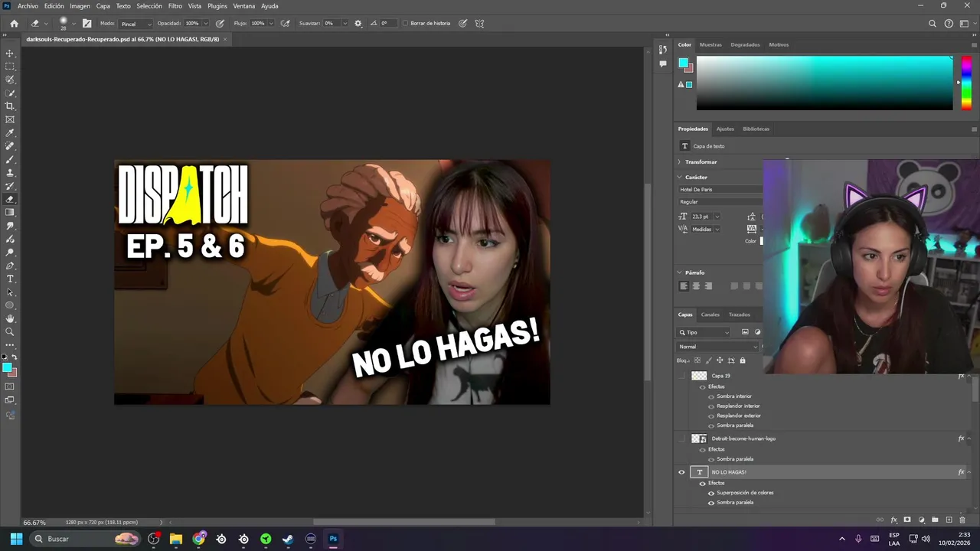The width and height of the screenshot is (980, 551).
Task: Click the font size 23,3 pt field
Action: (x=702, y=217)
